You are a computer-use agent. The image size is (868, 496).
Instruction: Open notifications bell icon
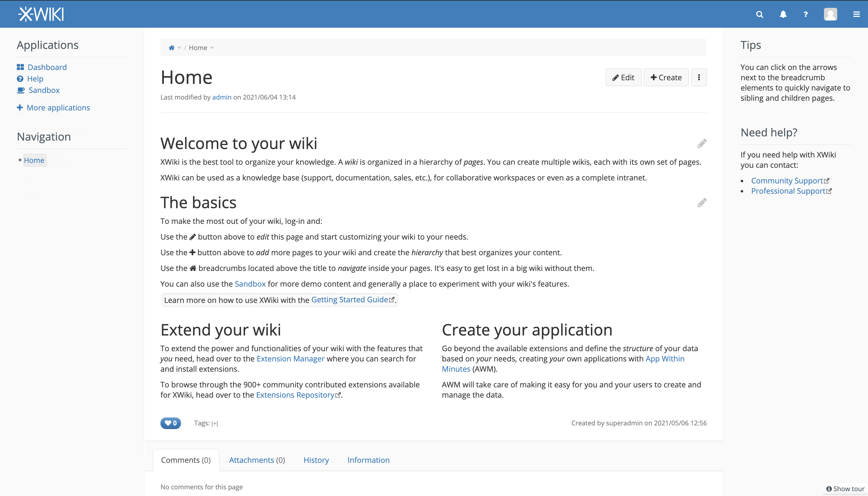click(x=783, y=14)
